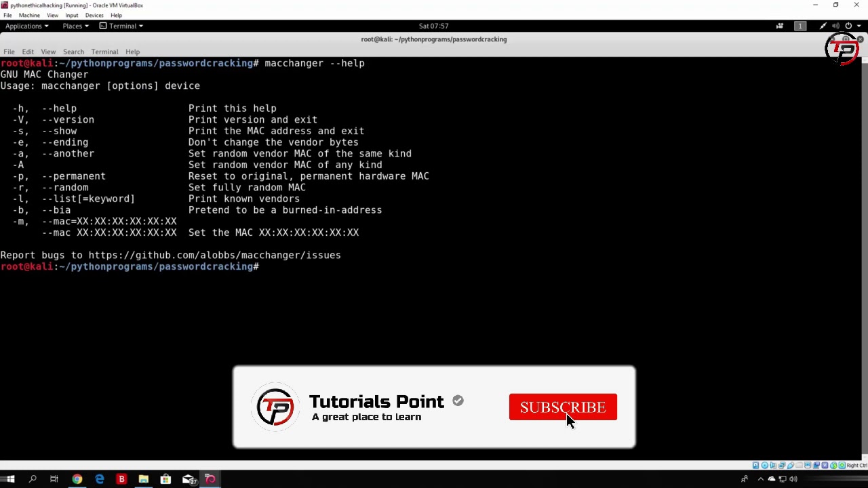Screen dimensions: 868x488
Task: Show hidden Windows tray icons
Action: tap(761, 479)
